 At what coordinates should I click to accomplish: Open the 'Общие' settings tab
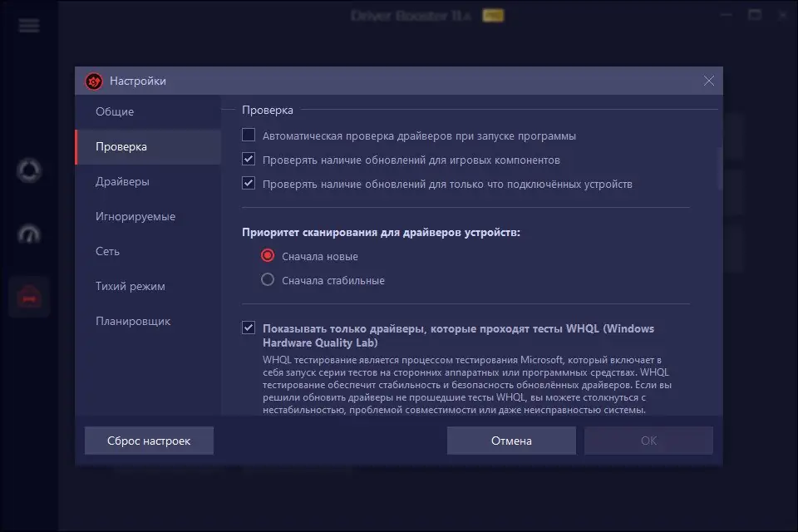(148, 111)
